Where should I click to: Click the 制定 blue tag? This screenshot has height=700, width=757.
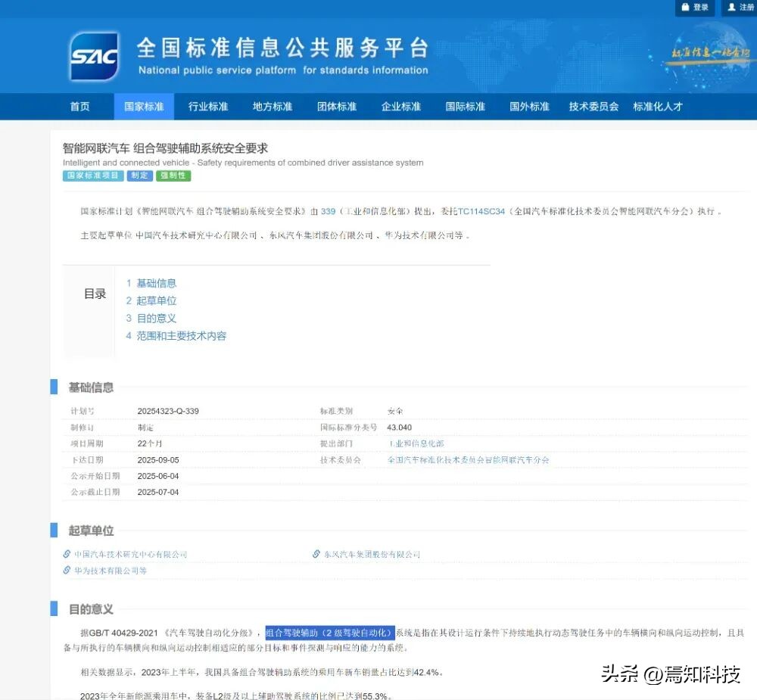coord(139,176)
